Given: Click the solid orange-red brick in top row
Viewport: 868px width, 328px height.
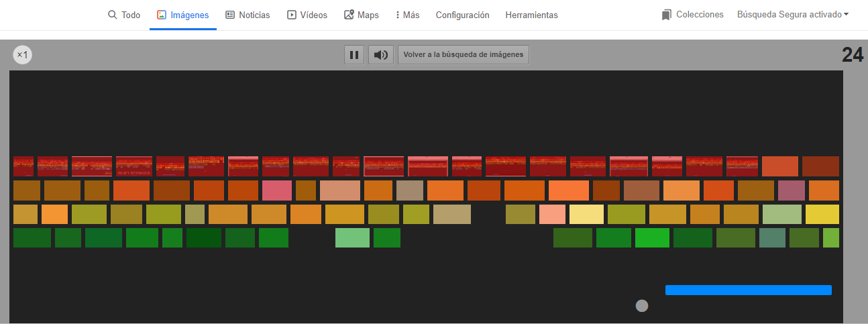Looking at the screenshot, I should click(x=780, y=166).
